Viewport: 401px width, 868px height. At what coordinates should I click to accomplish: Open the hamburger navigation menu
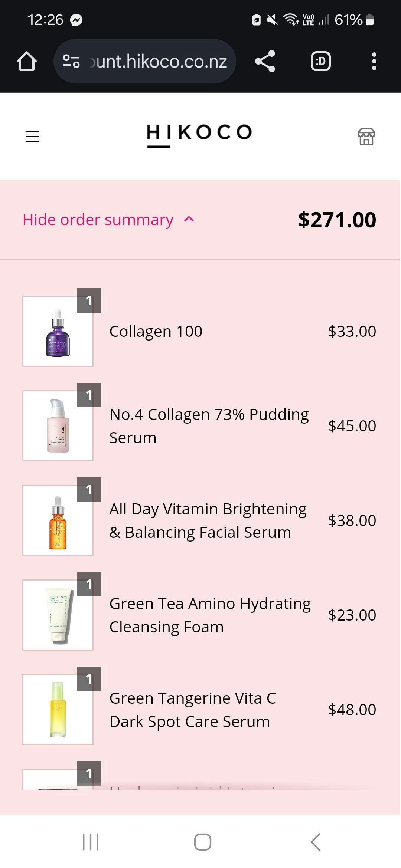click(32, 137)
